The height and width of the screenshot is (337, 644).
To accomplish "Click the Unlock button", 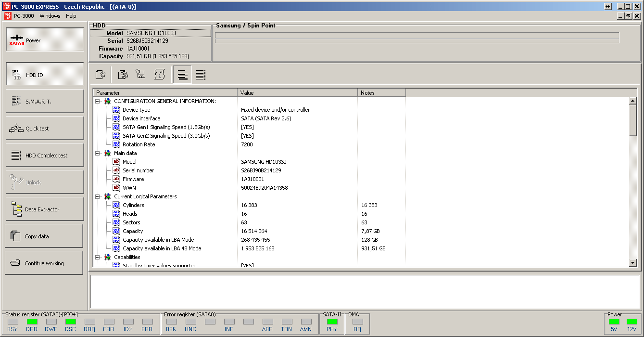I will click(x=45, y=182).
